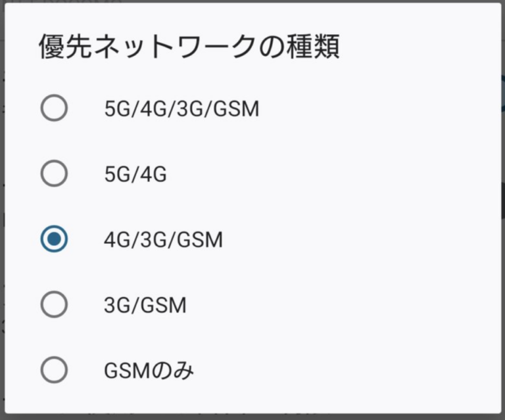
Task: Tap the blue toggle peeking behind dialog's right edge
Action: click(503, 93)
